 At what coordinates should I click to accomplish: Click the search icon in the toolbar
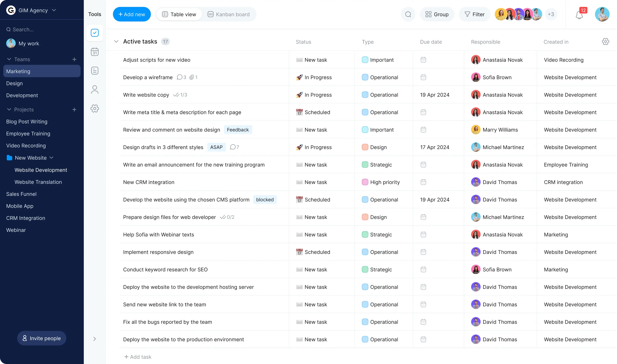(408, 14)
